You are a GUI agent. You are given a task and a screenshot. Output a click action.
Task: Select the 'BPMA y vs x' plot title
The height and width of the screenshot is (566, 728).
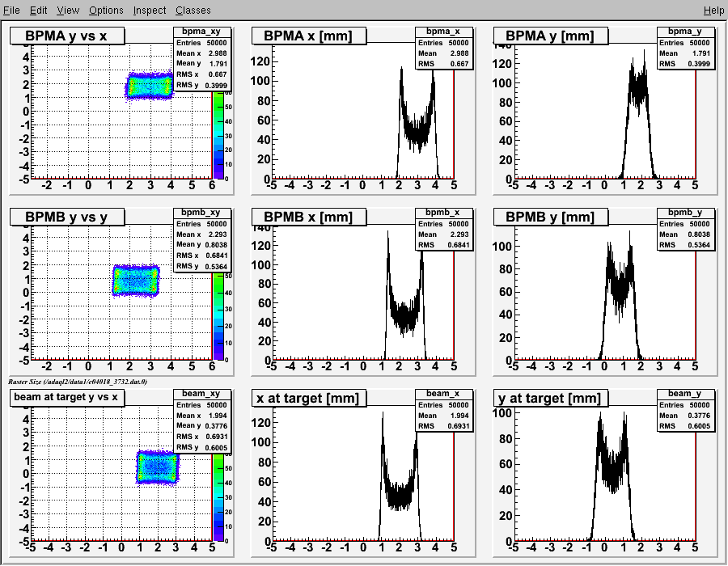(67, 36)
